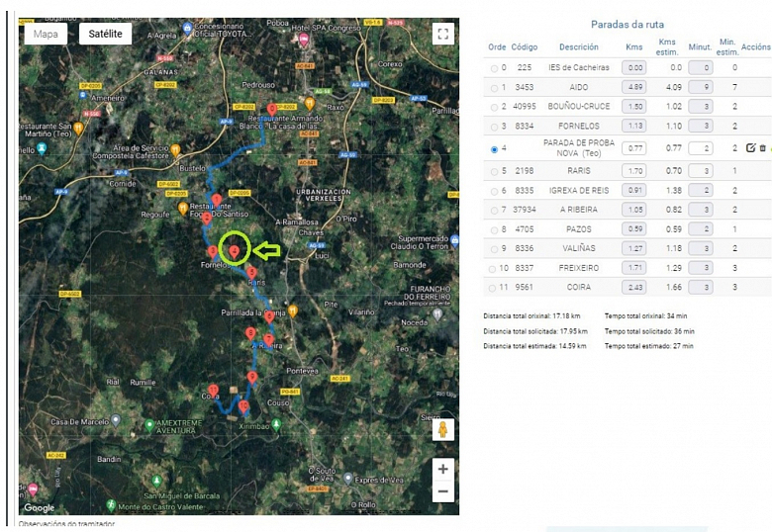Click the Minut. field for FREIXEIRO
Image resolution: width=772 pixels, height=532 pixels.
(700, 268)
